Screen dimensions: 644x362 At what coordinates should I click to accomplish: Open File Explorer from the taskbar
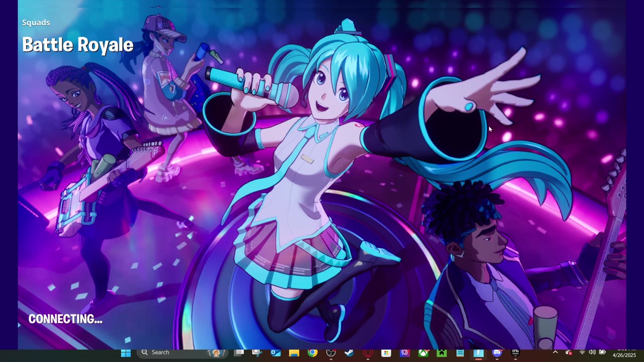pos(294,353)
